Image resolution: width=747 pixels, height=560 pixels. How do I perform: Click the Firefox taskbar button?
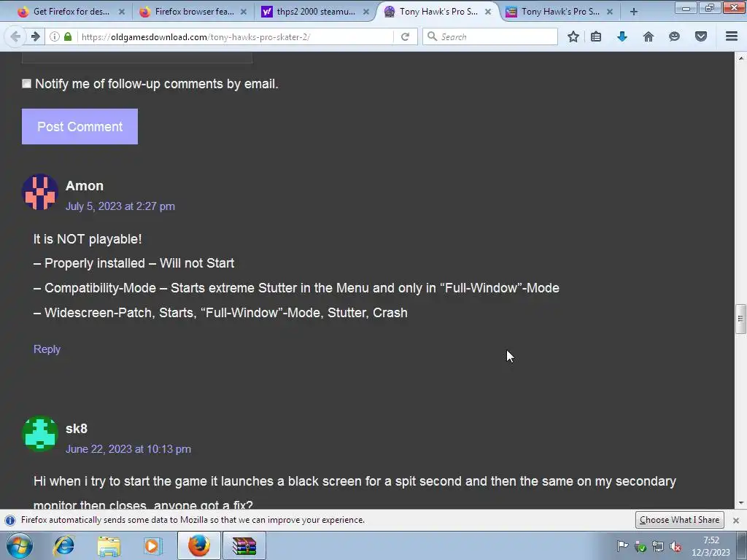pyautogui.click(x=199, y=545)
